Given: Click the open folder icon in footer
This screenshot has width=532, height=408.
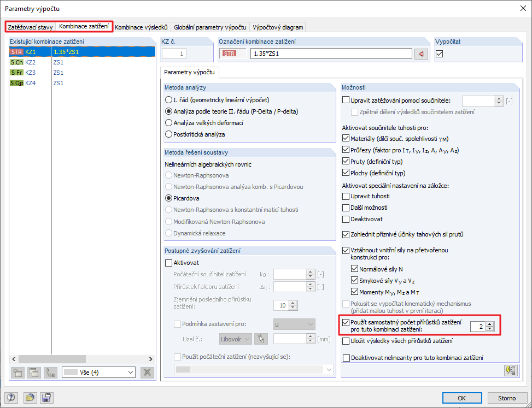Looking at the screenshot, I should click(x=30, y=398).
